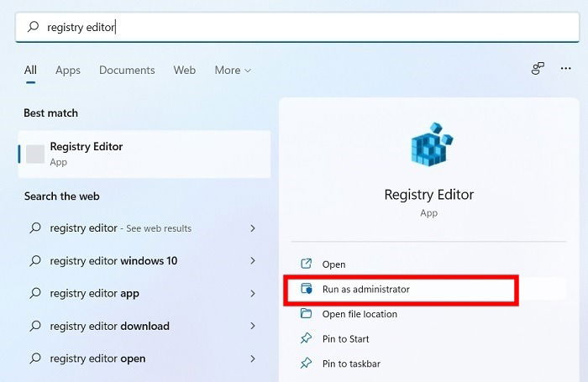
Task: Click the Pin to taskbar pin icon
Action: [306, 363]
